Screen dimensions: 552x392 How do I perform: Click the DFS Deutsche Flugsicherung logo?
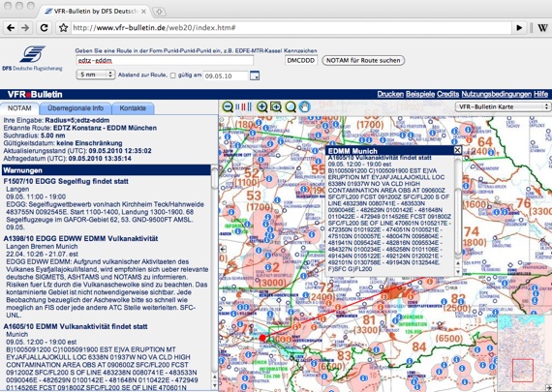click(x=32, y=58)
